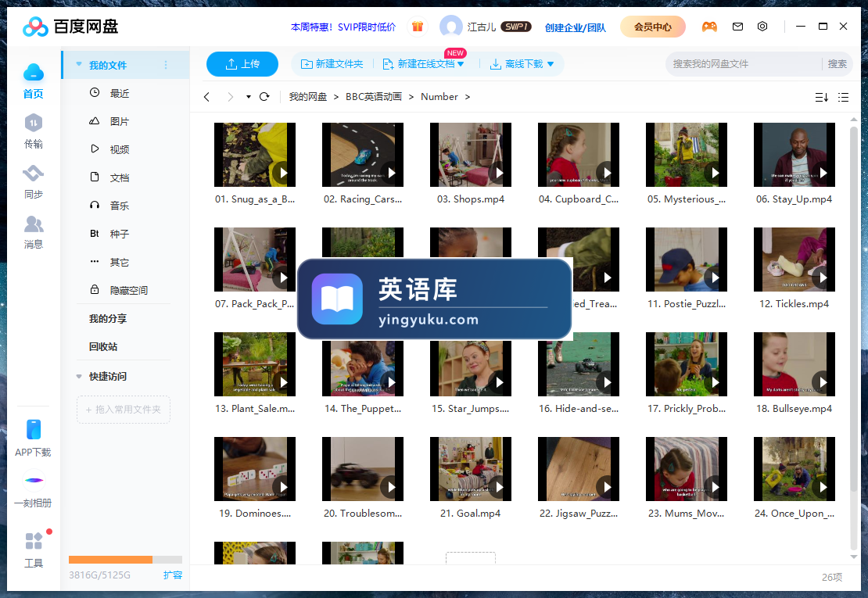Click the SVIP1 badge

(515, 27)
